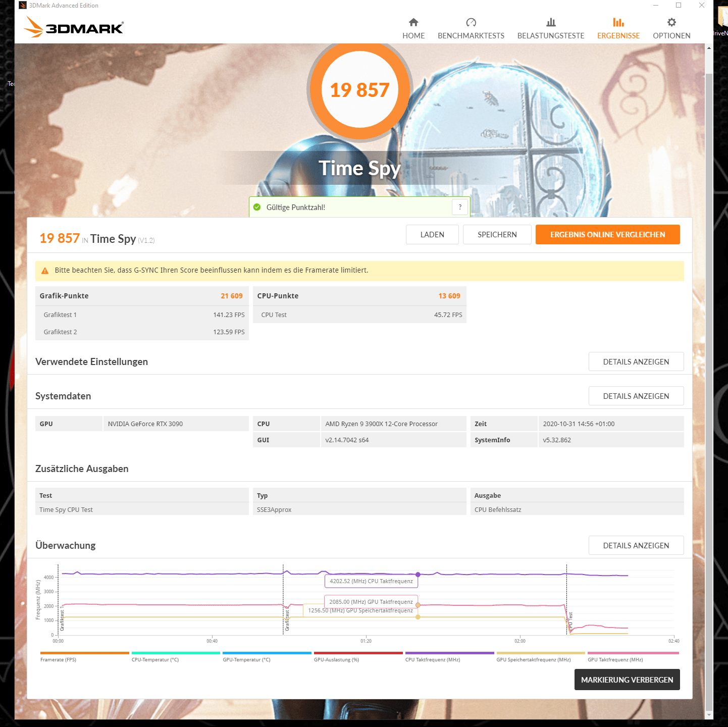Toggle CPU-Temperatur teal legend swatch

176,653
